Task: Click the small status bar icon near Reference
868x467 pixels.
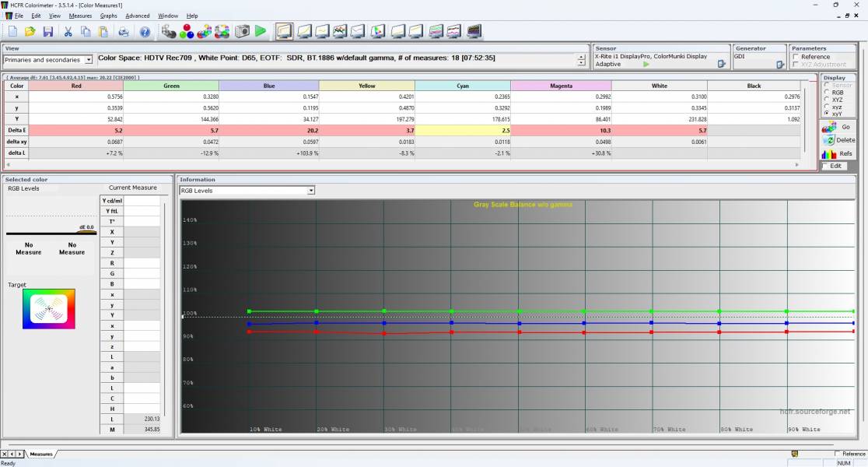Action: (794, 454)
